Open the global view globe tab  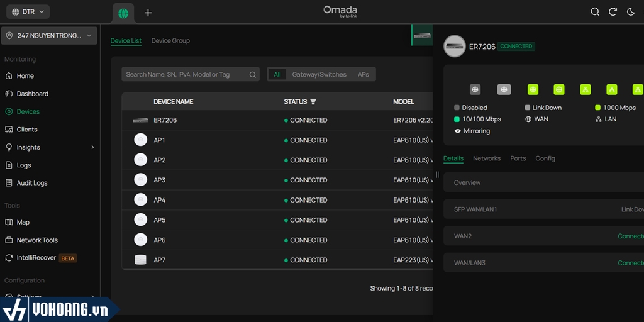(x=123, y=13)
